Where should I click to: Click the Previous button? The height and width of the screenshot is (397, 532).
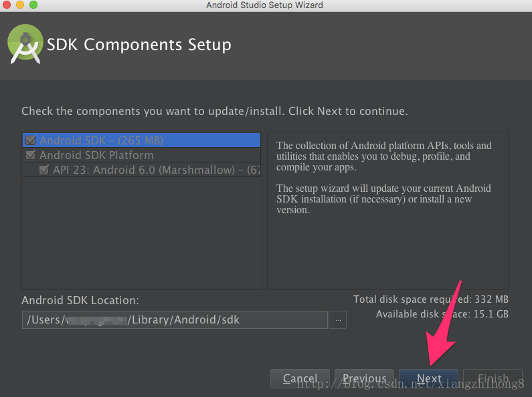[365, 378]
